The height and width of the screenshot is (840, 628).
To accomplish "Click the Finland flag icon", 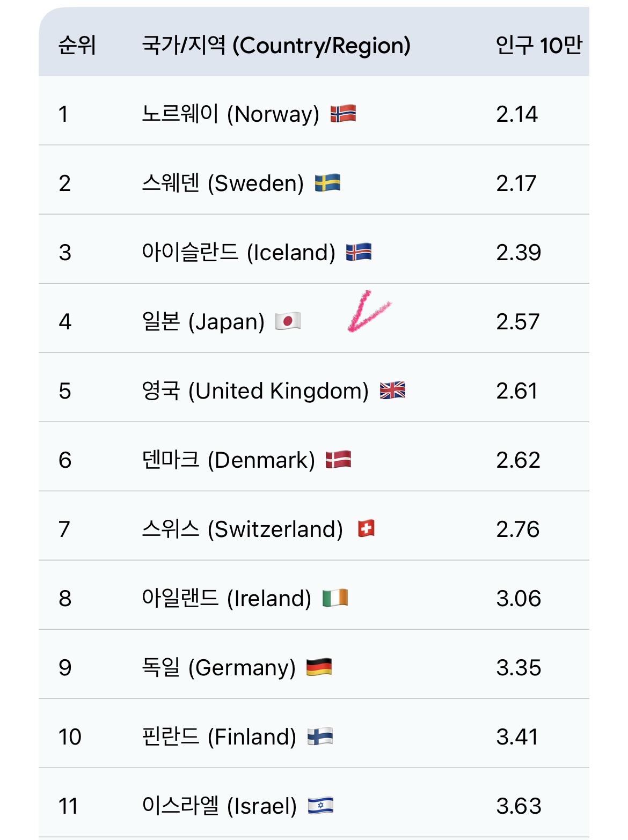I will [x=320, y=736].
